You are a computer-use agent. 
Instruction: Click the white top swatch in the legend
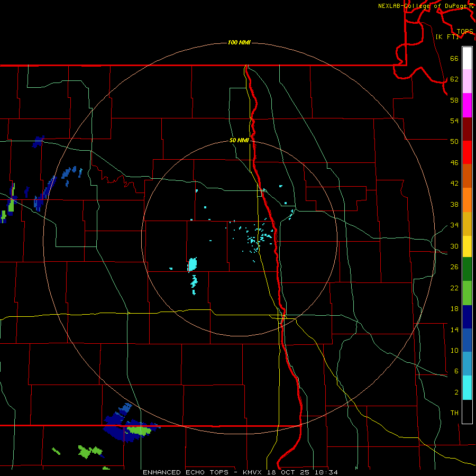tap(467, 58)
